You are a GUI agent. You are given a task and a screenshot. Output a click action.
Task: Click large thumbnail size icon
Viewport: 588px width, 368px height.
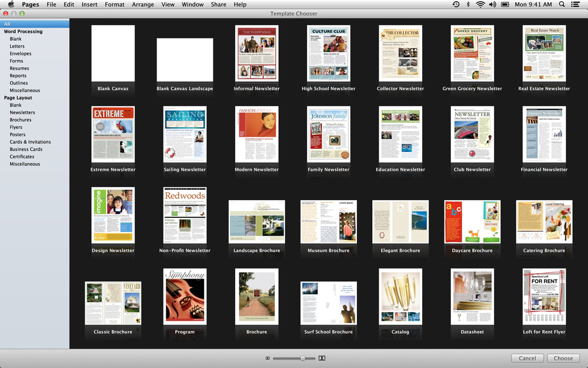pyautogui.click(x=322, y=358)
